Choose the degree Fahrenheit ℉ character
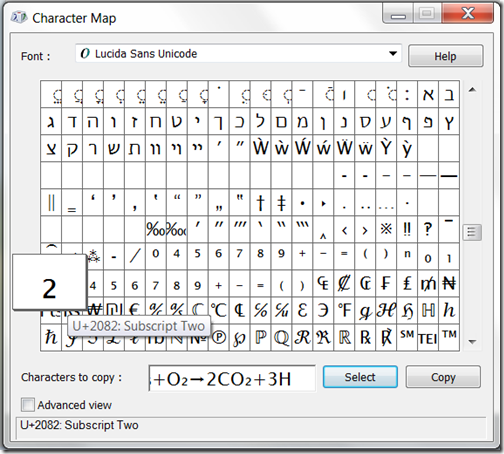Screen dimensions: 504x454 344,310
